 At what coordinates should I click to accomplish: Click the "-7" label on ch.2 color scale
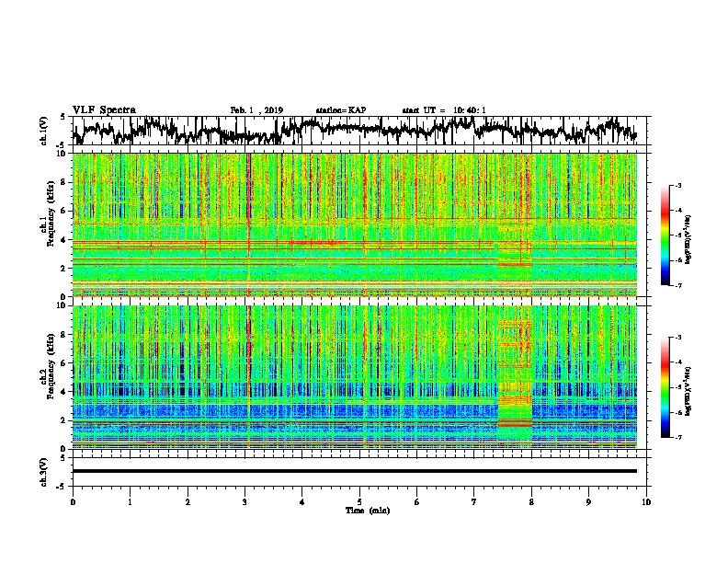point(677,437)
